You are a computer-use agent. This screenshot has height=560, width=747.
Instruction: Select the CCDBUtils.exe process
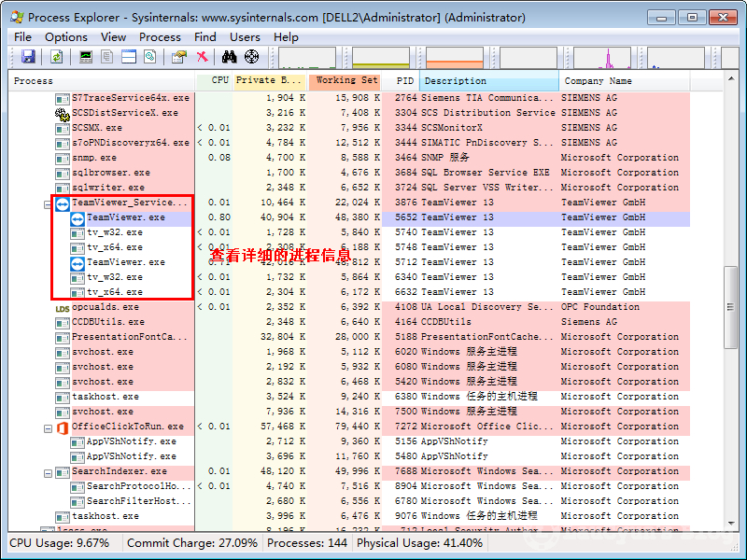108,322
